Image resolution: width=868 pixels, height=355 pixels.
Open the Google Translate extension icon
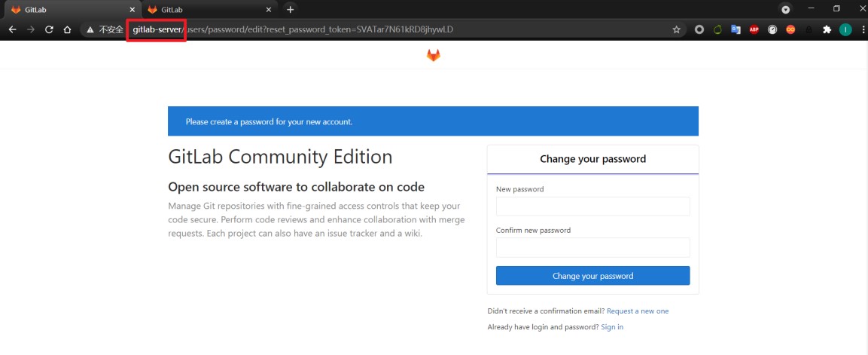(736, 30)
